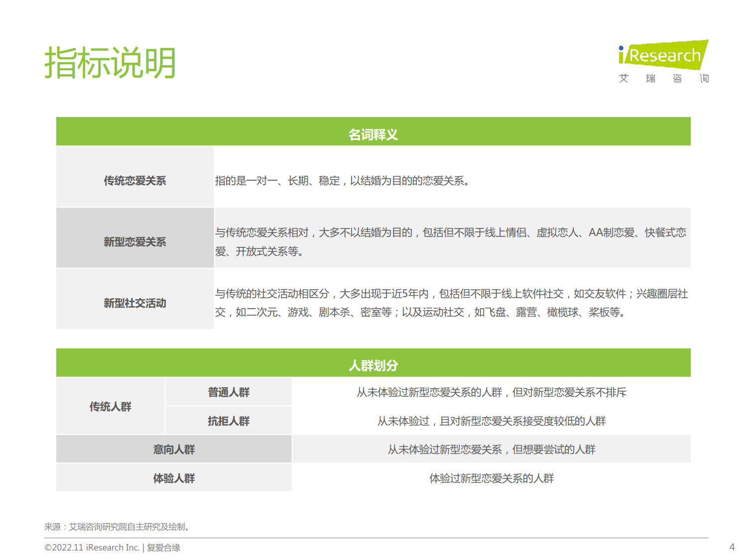Click the 名词释义 table header
The image size is (747, 560).
point(373,132)
